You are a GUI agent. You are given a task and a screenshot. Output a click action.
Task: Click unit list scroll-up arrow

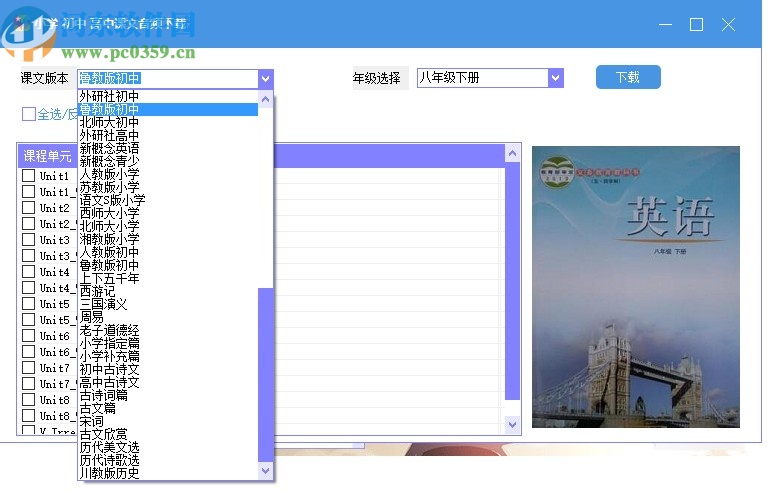pyautogui.click(x=513, y=153)
